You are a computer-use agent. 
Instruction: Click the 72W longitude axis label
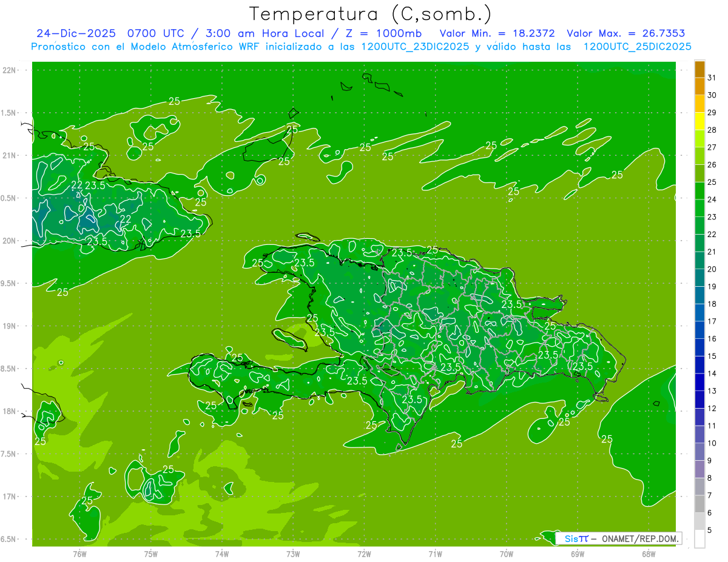pos(364,553)
